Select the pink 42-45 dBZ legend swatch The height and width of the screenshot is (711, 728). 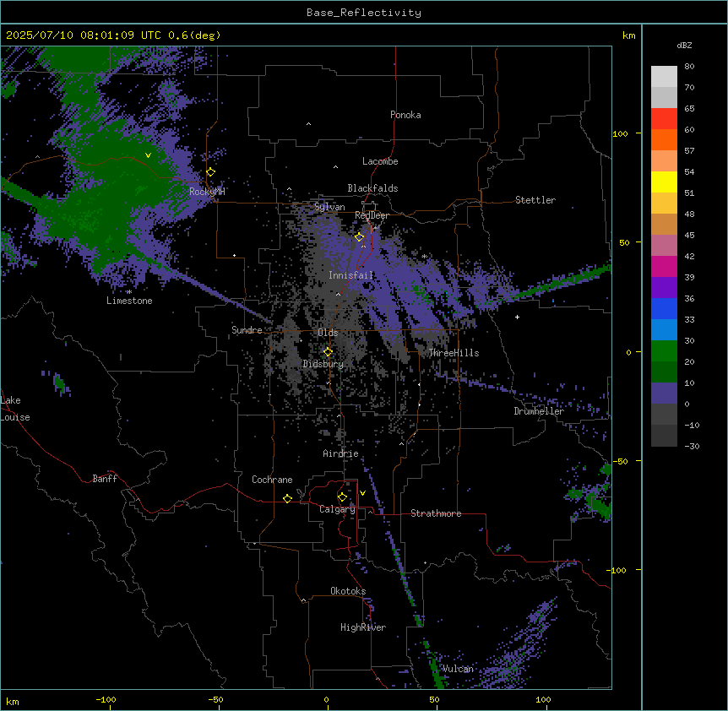[664, 246]
